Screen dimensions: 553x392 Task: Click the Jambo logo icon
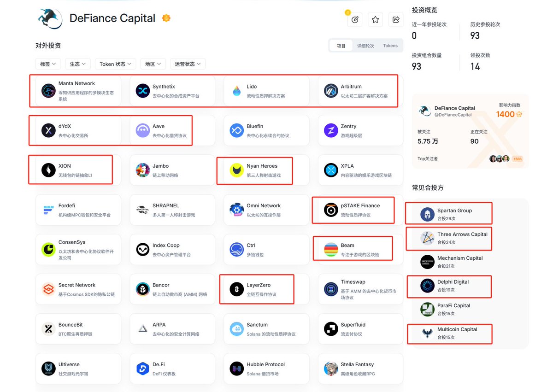click(143, 170)
